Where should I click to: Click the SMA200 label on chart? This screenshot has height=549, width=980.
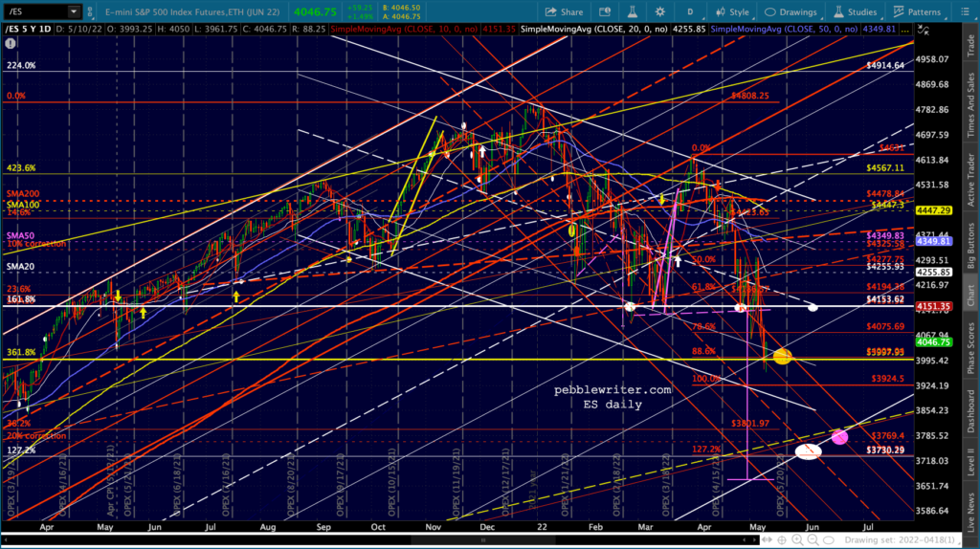(x=23, y=195)
